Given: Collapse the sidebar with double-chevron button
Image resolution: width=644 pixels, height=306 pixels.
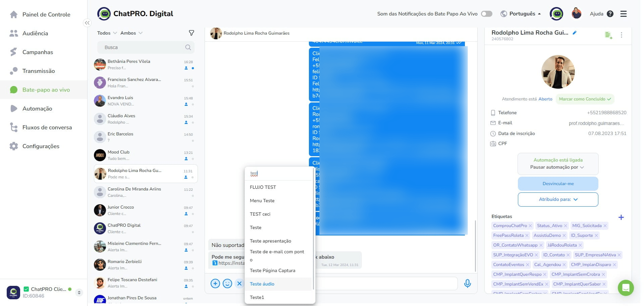Looking at the screenshot, I should (87, 23).
